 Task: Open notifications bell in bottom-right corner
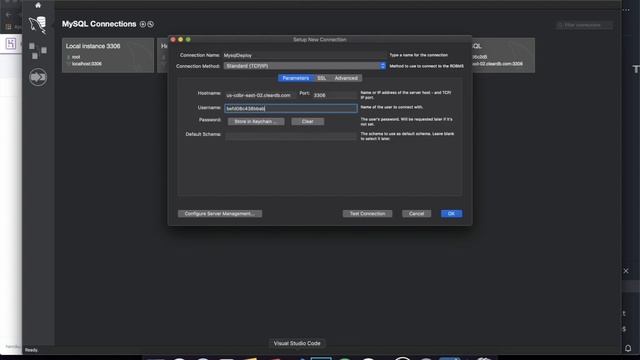coord(628,348)
